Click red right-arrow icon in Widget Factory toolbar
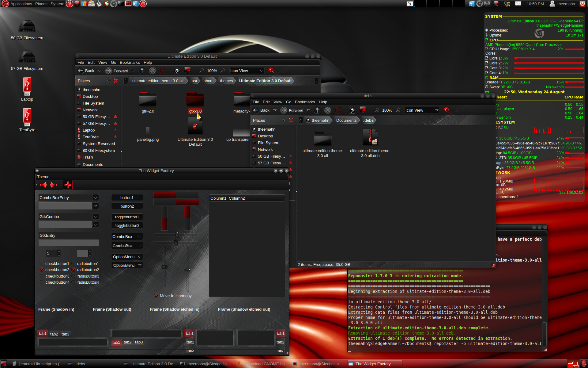Image resolution: width=588 pixels, height=368 pixels. [53, 185]
